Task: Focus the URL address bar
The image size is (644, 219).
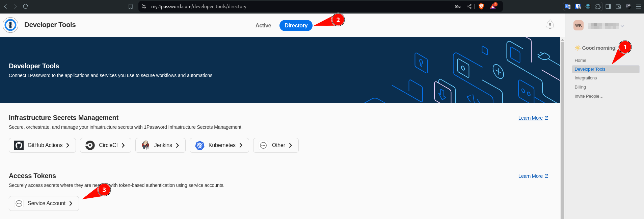Action: pyautogui.click(x=297, y=6)
